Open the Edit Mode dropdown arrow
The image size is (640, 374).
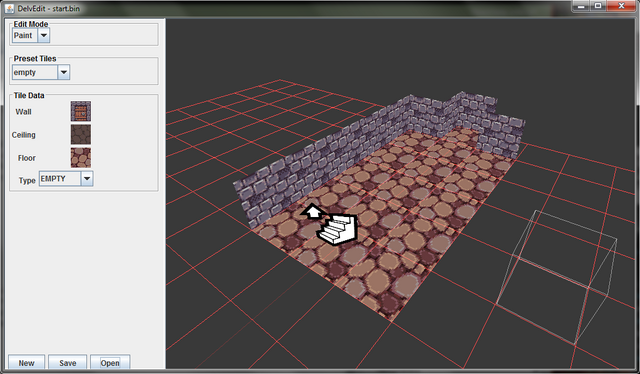[x=44, y=36]
